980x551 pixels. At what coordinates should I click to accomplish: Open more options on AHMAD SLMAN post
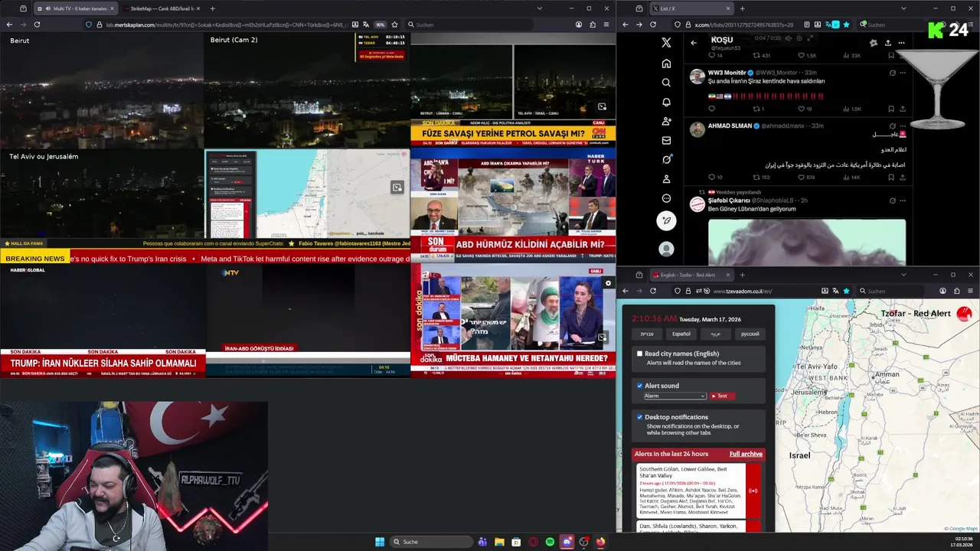pos(903,126)
